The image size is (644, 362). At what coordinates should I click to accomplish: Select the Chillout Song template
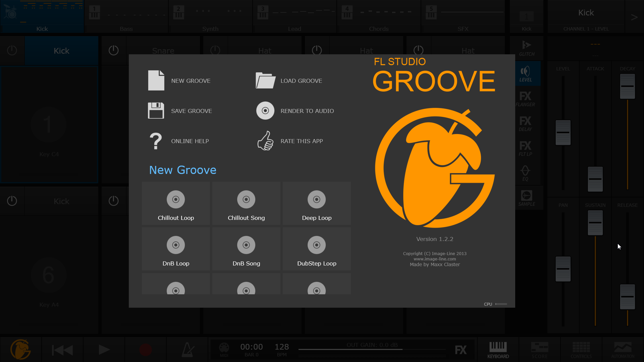tap(246, 203)
